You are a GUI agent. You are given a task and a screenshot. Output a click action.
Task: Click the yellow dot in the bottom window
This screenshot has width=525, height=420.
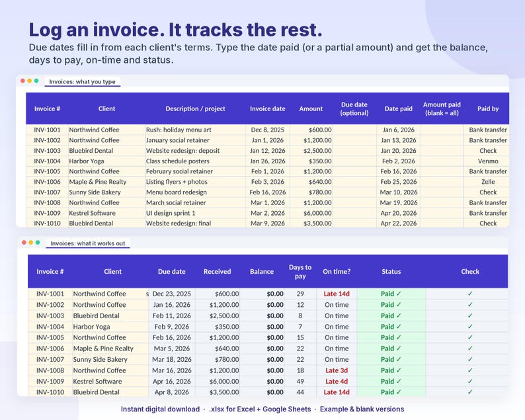point(31,243)
